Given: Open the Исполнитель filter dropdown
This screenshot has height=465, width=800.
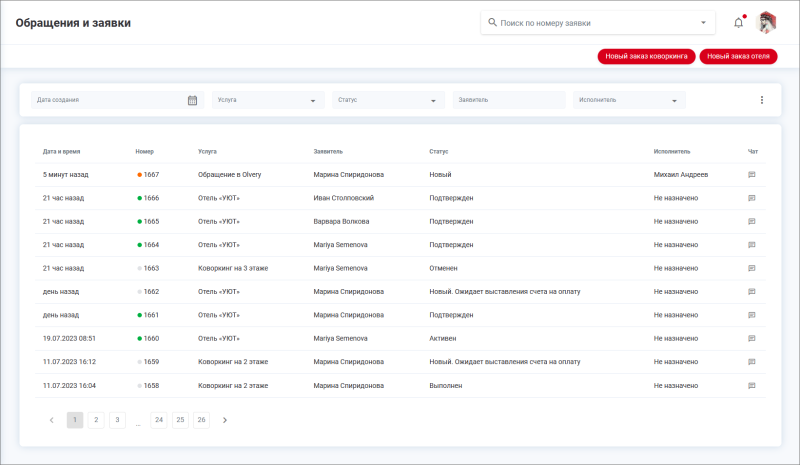Looking at the screenshot, I should click(630, 100).
